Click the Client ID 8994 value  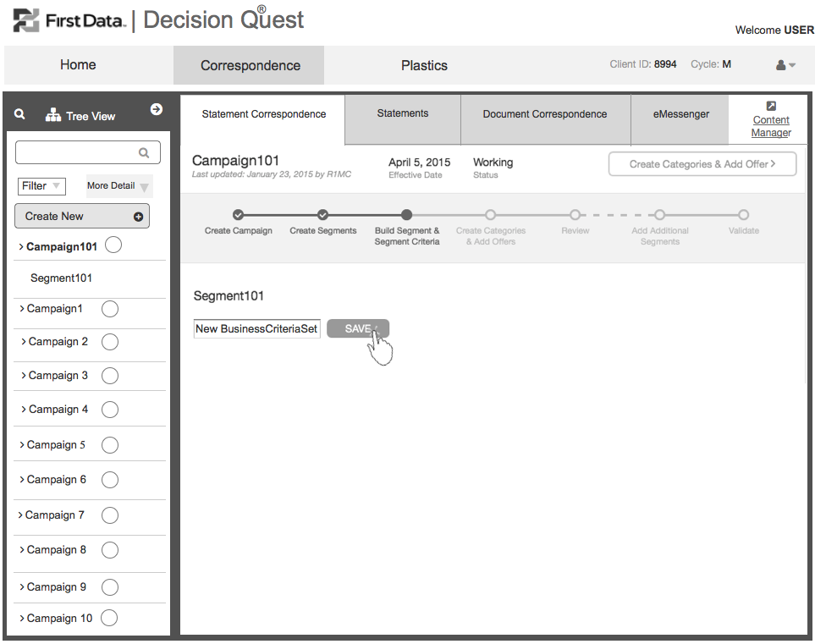(x=665, y=64)
